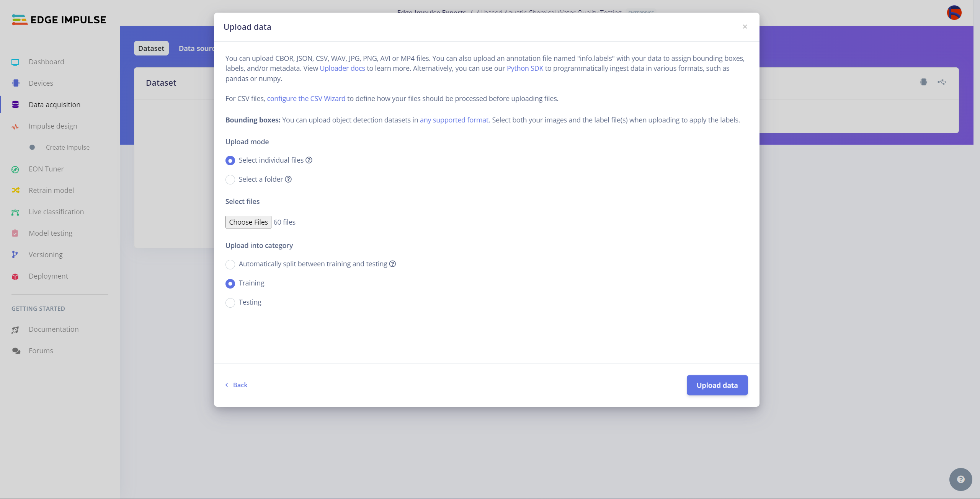Switch to Dataset tab

[151, 48]
